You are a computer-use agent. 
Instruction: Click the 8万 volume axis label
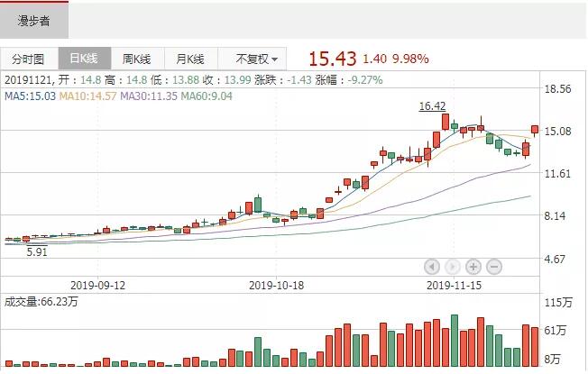tap(552, 359)
